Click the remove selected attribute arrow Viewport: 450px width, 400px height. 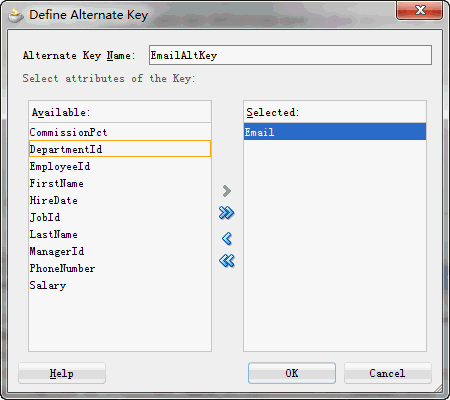[x=227, y=238]
